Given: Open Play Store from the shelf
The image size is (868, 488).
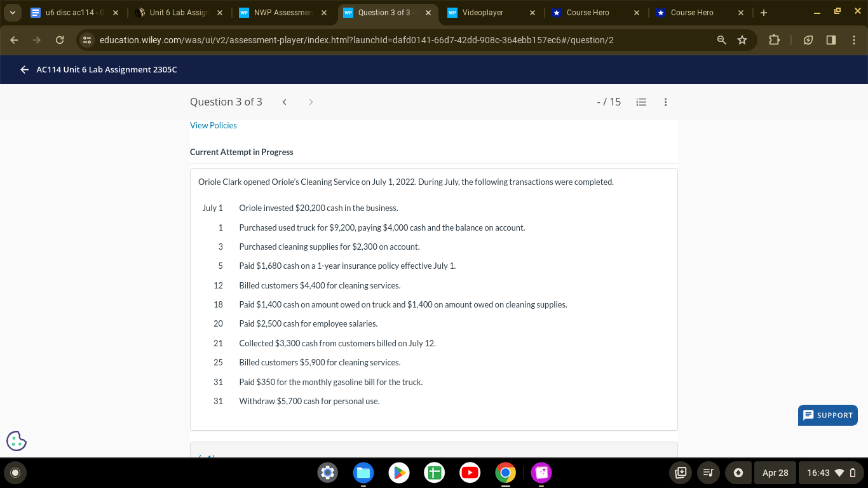Looking at the screenshot, I should pyautogui.click(x=398, y=473).
